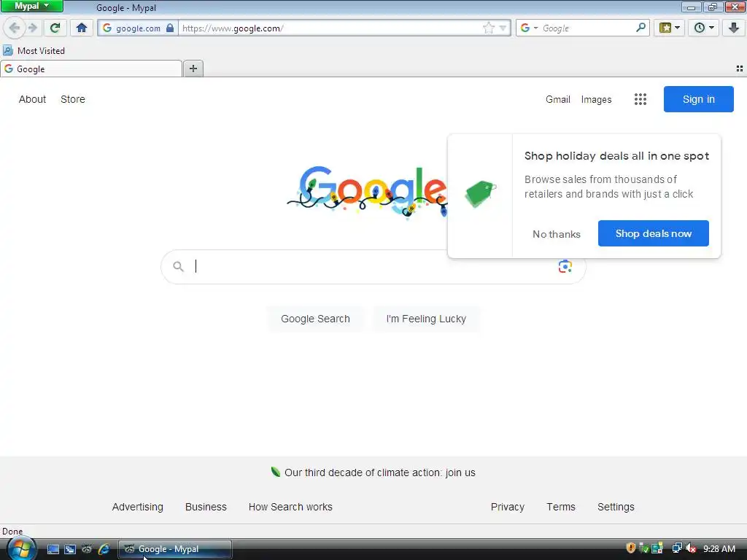This screenshot has width=747, height=560.
Task: Launch Internet Explorer from quick launch
Action: tap(104, 549)
